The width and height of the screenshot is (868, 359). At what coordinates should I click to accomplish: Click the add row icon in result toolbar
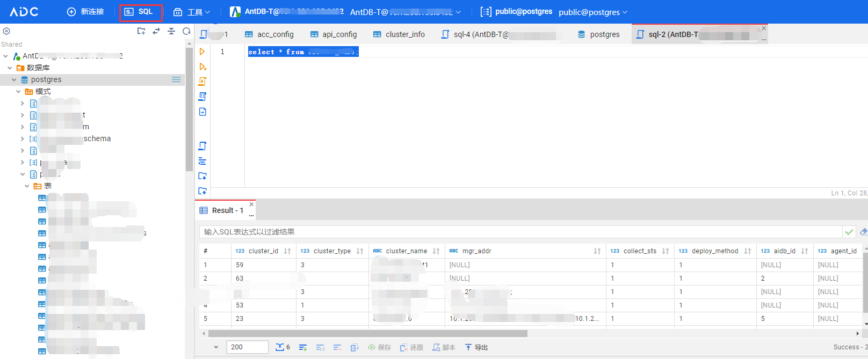303,348
